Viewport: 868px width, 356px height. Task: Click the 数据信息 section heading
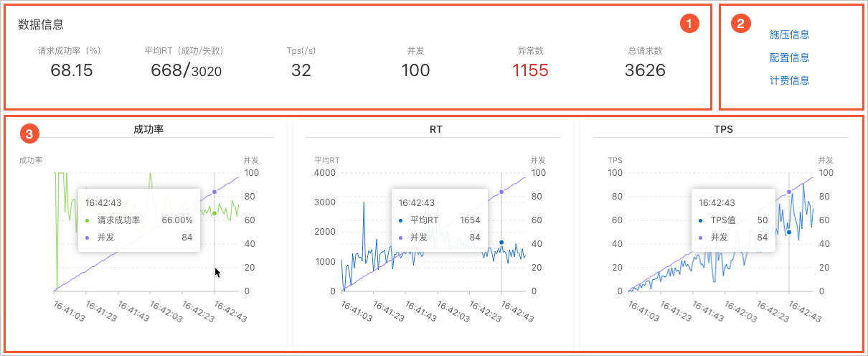click(41, 24)
